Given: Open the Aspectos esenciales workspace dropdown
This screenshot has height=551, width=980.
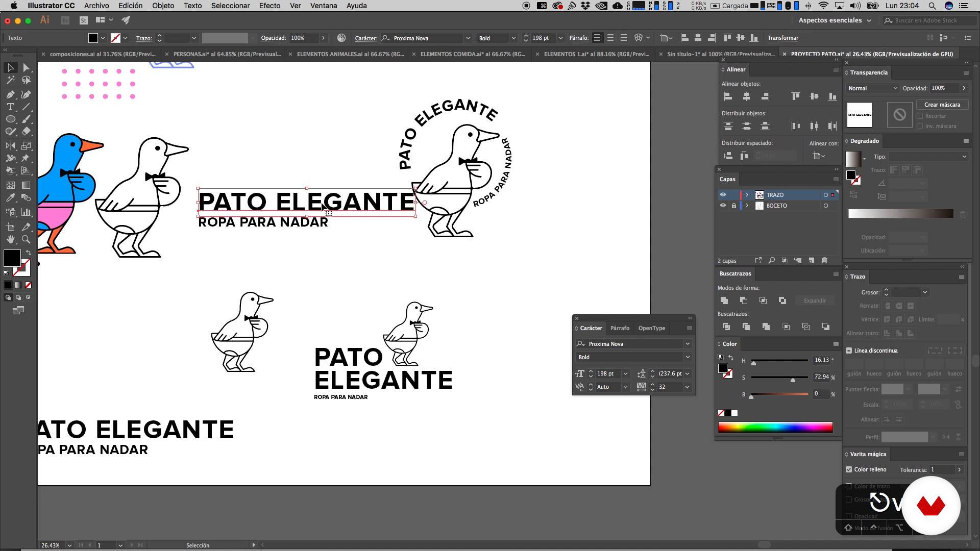Looking at the screenshot, I should tap(835, 20).
